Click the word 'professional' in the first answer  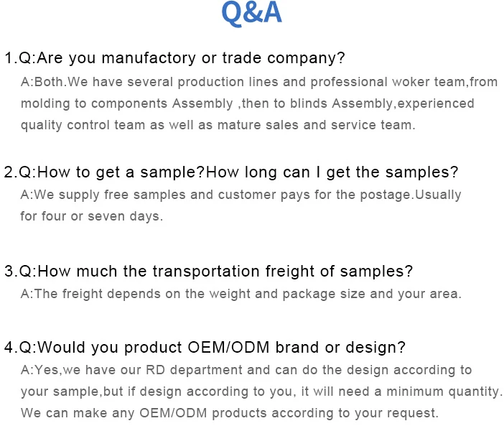(349, 83)
